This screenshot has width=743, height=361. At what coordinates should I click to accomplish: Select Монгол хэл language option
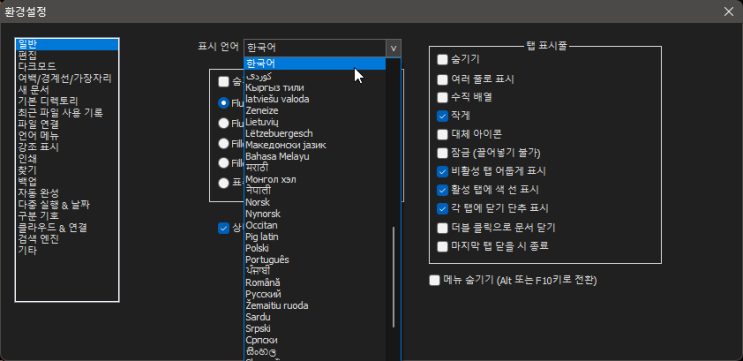coord(315,180)
